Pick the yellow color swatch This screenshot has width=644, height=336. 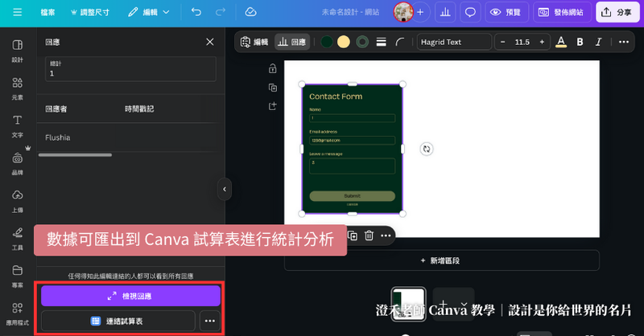pyautogui.click(x=344, y=42)
